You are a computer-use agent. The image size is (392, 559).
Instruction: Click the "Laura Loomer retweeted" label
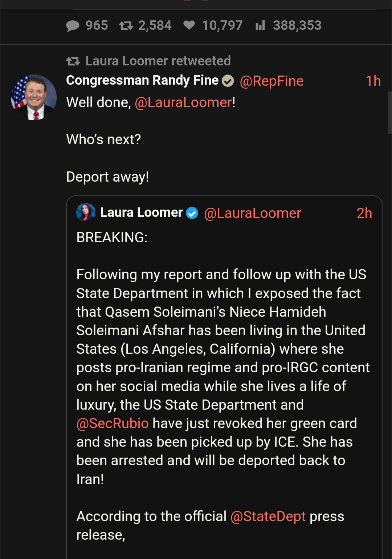pos(158,61)
